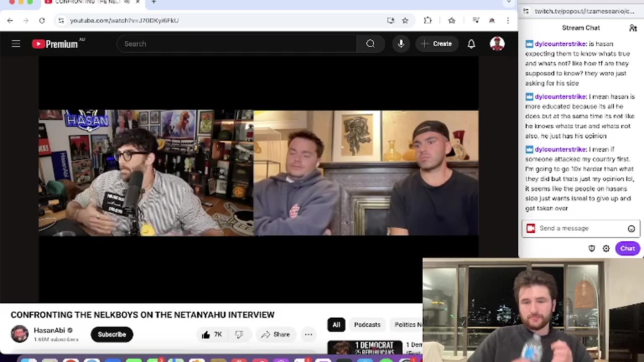644x362 pixels.
Task: Subscribe to HasanAbi
Action: click(112, 334)
